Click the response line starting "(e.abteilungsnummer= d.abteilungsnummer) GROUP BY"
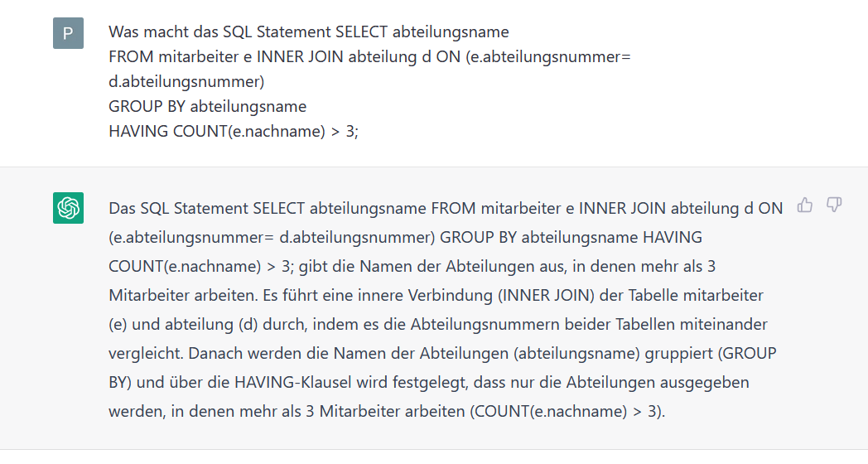 coord(405,238)
